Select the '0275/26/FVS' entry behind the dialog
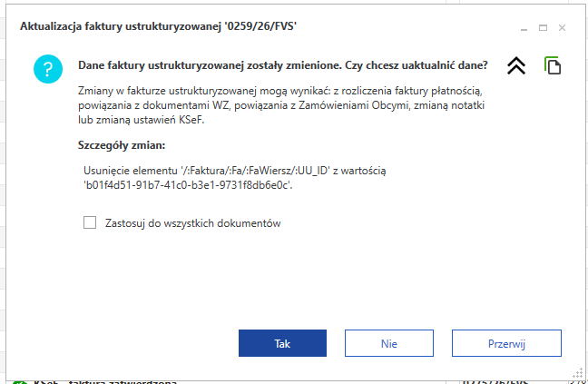Viewport: 588px width, 384px height. (x=502, y=380)
